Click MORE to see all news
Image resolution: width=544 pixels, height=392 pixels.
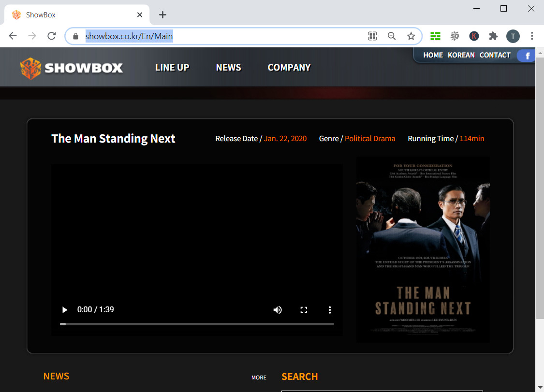(259, 377)
